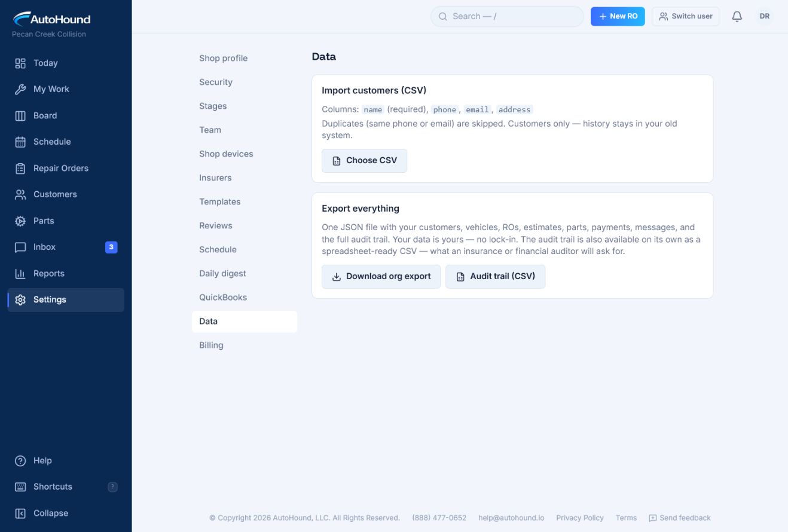Open the Customers page
The height and width of the screenshot is (532, 788).
66,195
